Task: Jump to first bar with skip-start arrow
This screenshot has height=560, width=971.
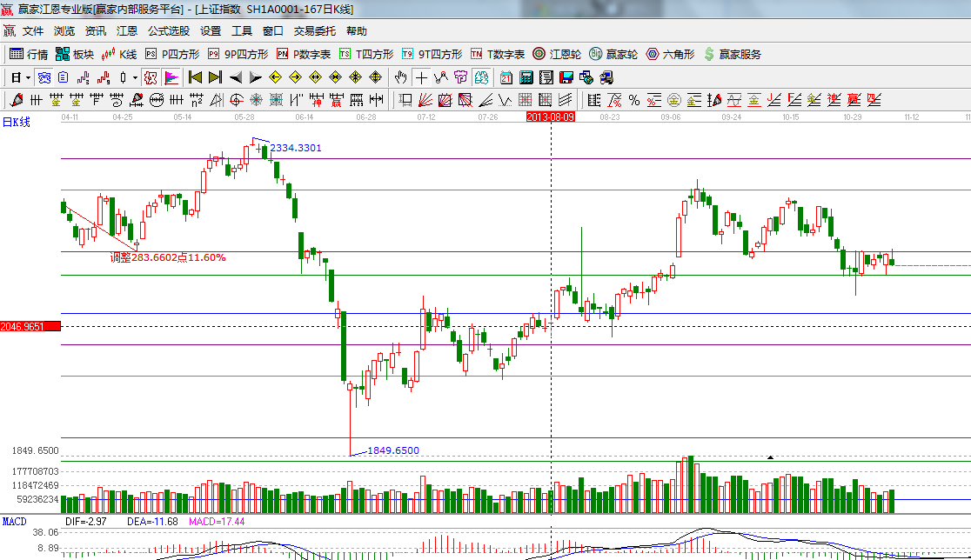Action: tap(195, 77)
